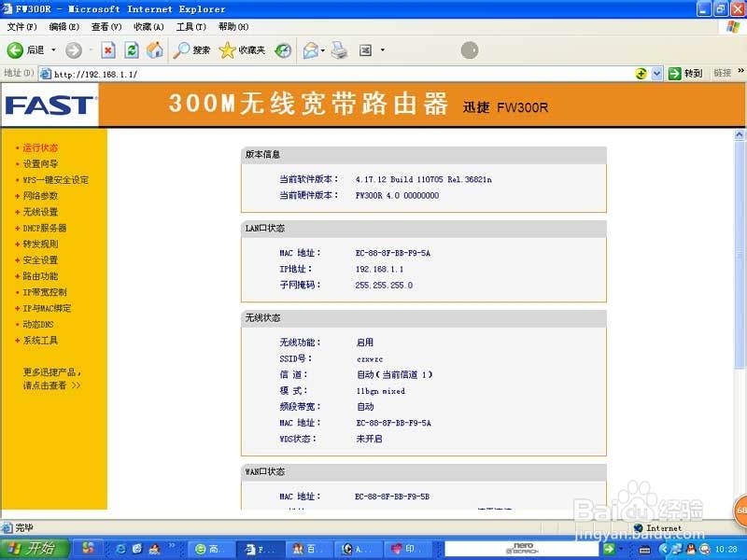Viewport: 747px width, 560px height.
Task: Click the Nero Scout search box in taskbar
Action: (x=523, y=549)
